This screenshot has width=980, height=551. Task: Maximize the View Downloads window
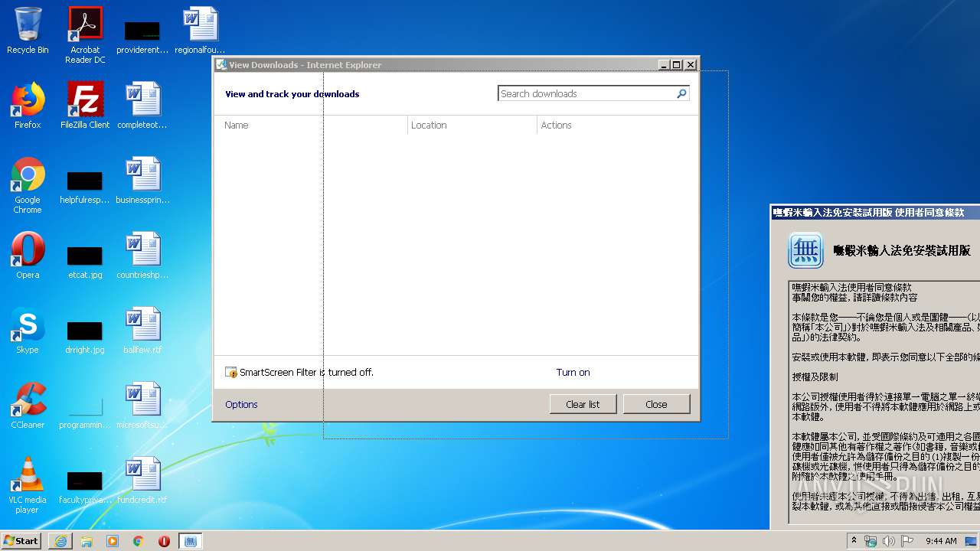pyautogui.click(x=677, y=65)
